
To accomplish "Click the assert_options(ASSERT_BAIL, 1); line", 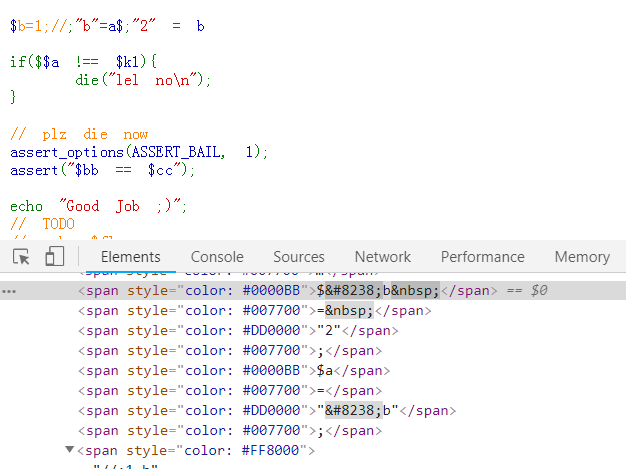I will 139,152.
